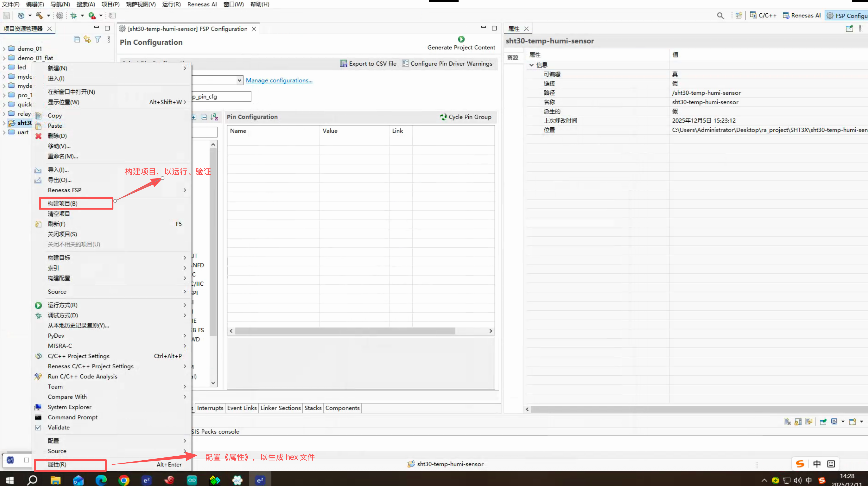Click Configure Pin Driver Warnings button
The height and width of the screenshot is (486, 868).
[x=447, y=63]
